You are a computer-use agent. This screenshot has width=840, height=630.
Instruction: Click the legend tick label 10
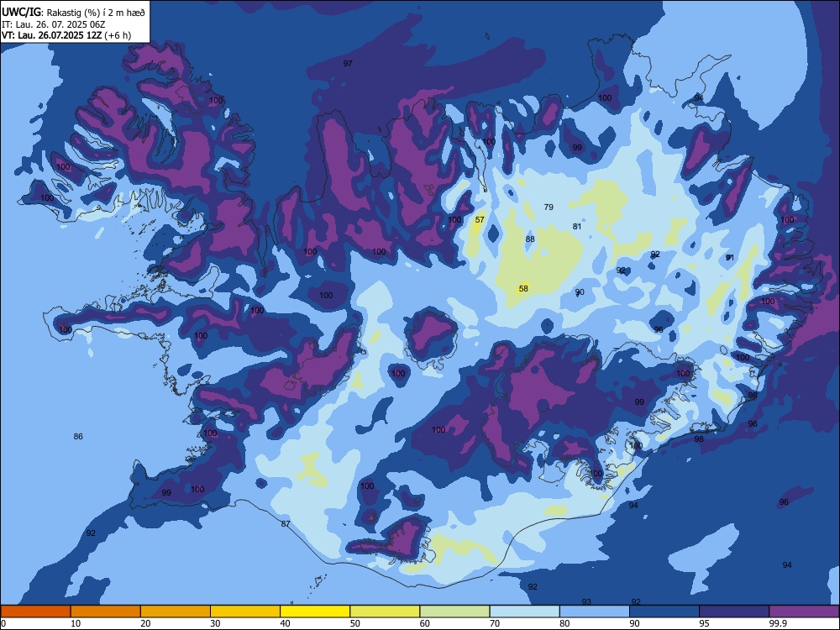(x=76, y=623)
